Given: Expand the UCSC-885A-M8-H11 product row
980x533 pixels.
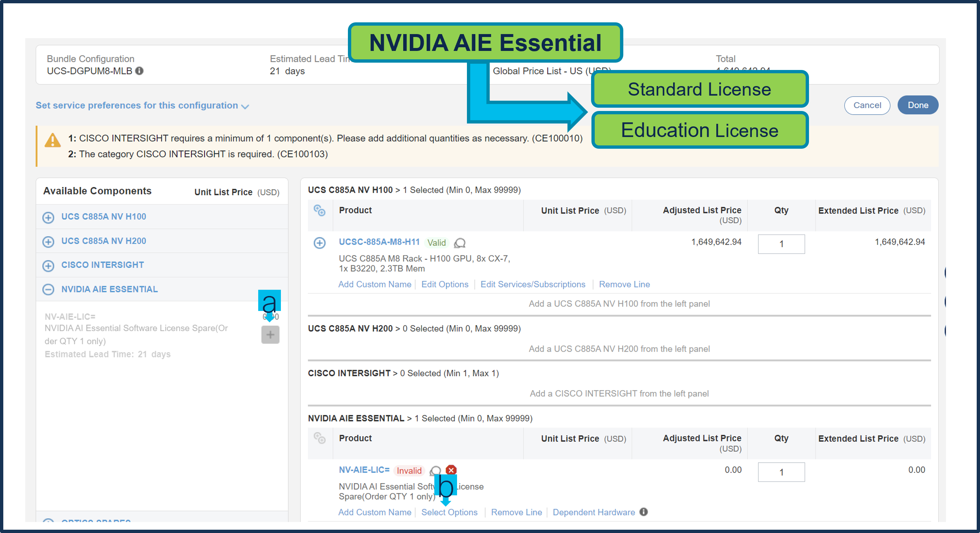Looking at the screenshot, I should [319, 243].
